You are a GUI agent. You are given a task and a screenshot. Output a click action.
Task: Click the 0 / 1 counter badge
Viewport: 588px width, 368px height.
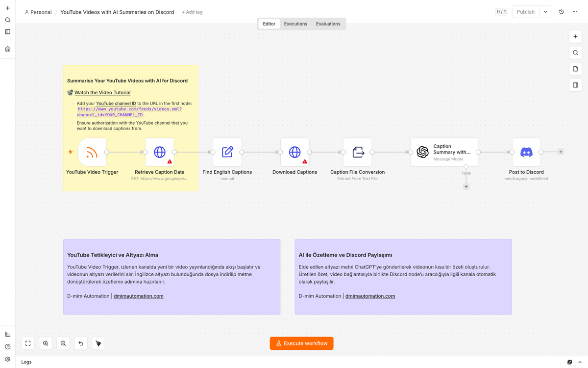point(501,12)
